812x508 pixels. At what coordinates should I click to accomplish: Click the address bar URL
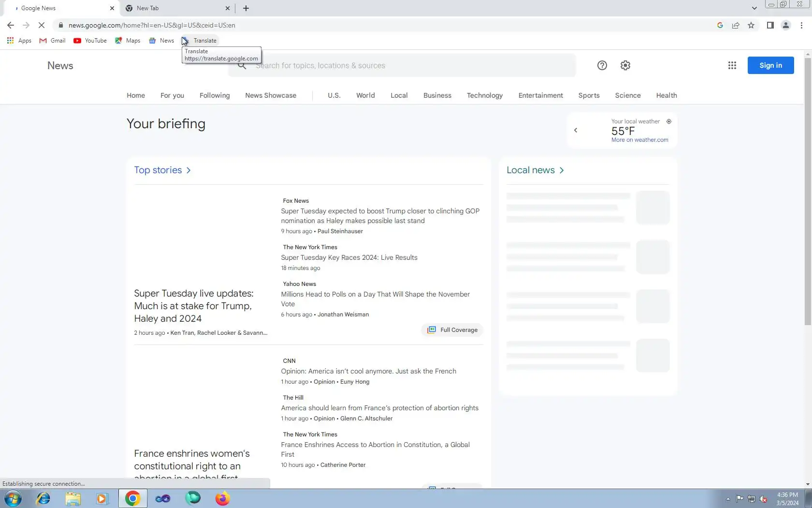[152, 25]
